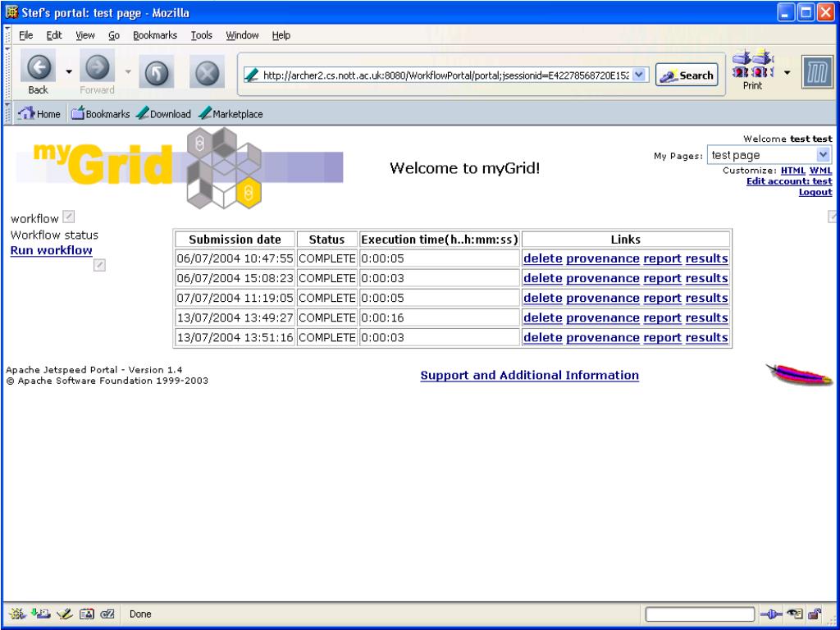Viewport: 840px width, 630px height.
Task: Delete the 06/07/2004 10:47:55 workflow
Action: (x=543, y=258)
